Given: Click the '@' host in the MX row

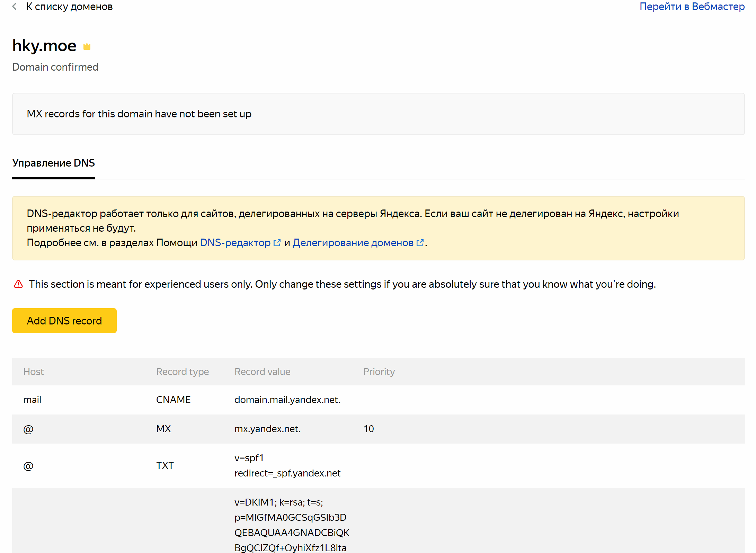Looking at the screenshot, I should 28,429.
